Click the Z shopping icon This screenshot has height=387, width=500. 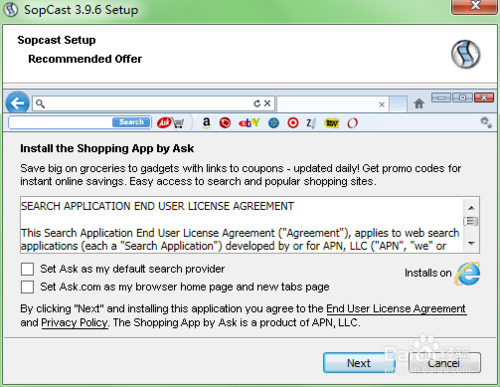(x=311, y=123)
